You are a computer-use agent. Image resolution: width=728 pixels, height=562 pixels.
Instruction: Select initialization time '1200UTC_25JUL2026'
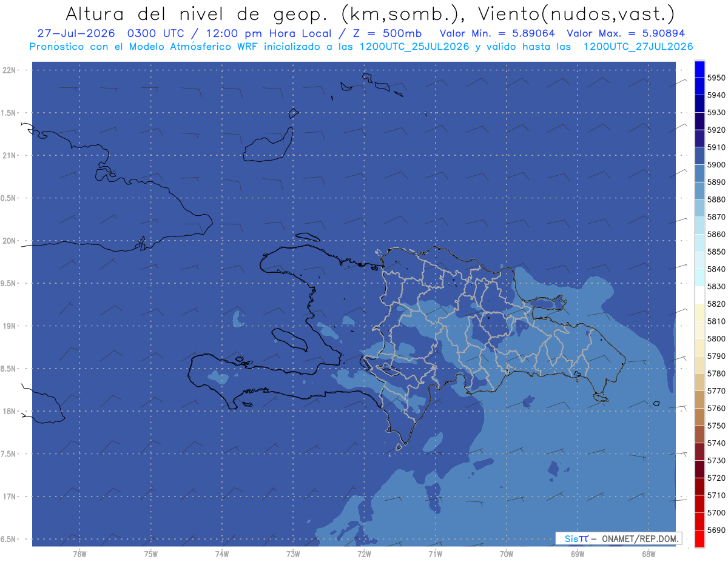pos(414,47)
